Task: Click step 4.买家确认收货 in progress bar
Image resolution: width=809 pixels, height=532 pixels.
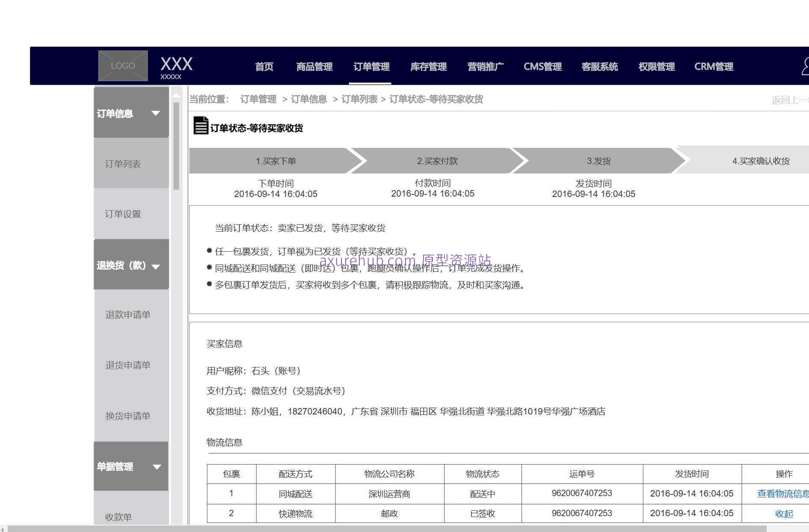Action: [760, 161]
